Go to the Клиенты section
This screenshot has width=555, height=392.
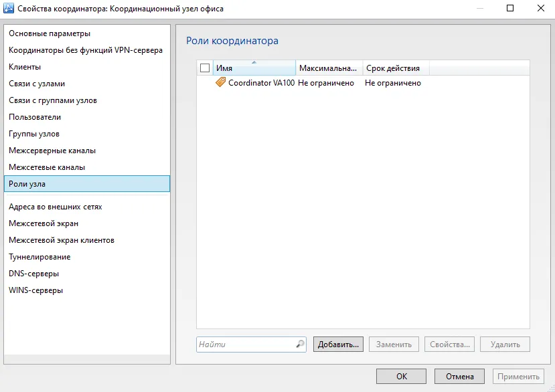(x=87, y=67)
